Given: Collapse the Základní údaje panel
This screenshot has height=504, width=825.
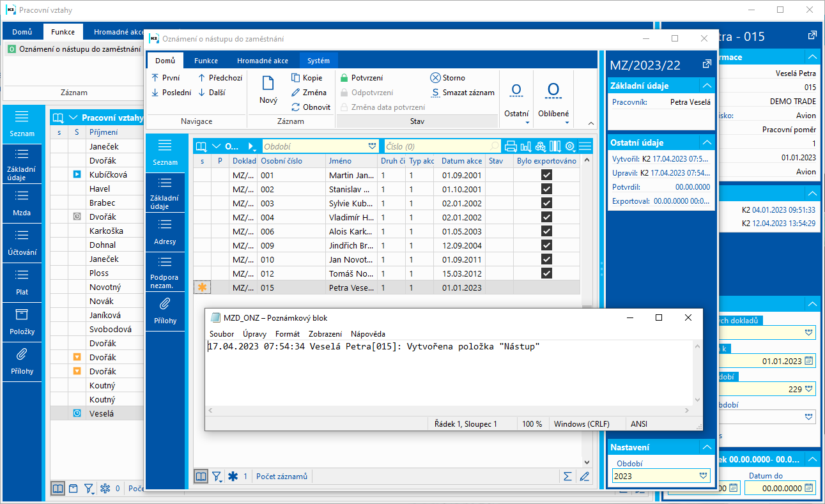Looking at the screenshot, I should (x=706, y=86).
